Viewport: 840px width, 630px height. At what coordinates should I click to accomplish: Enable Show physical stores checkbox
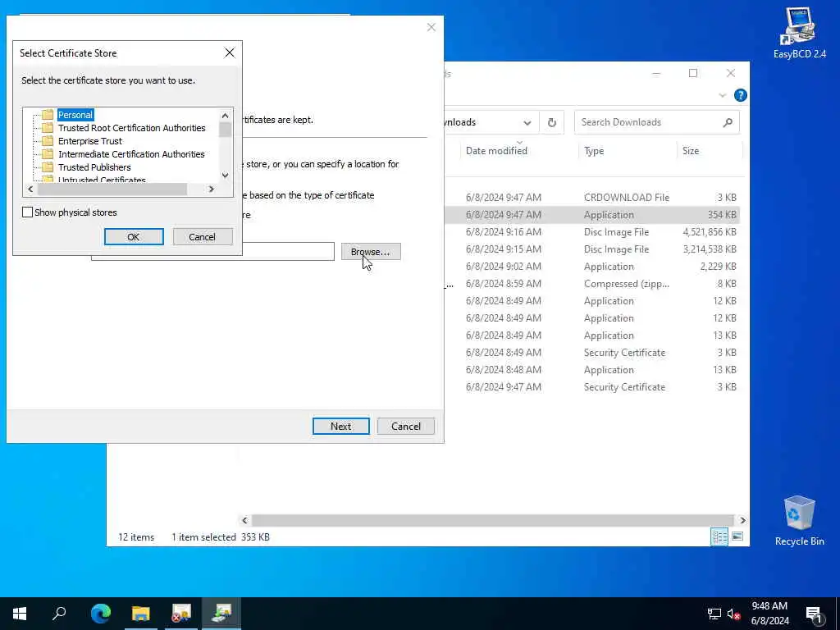(x=27, y=212)
